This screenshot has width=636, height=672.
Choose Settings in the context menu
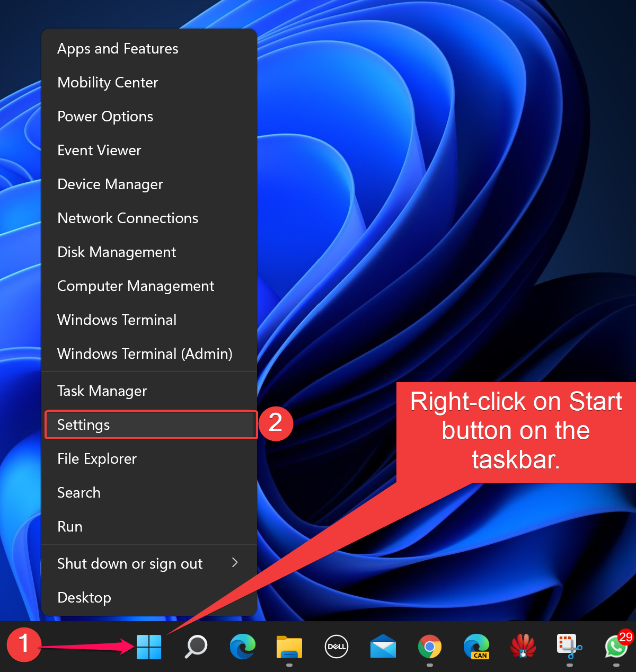pos(151,425)
